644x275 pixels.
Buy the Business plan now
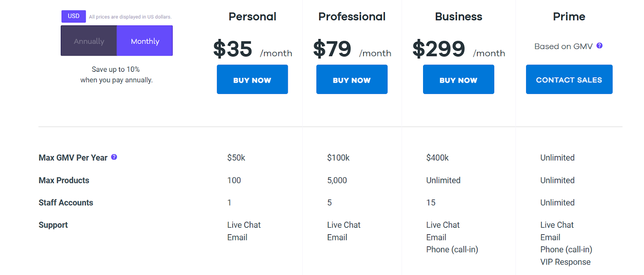click(458, 79)
